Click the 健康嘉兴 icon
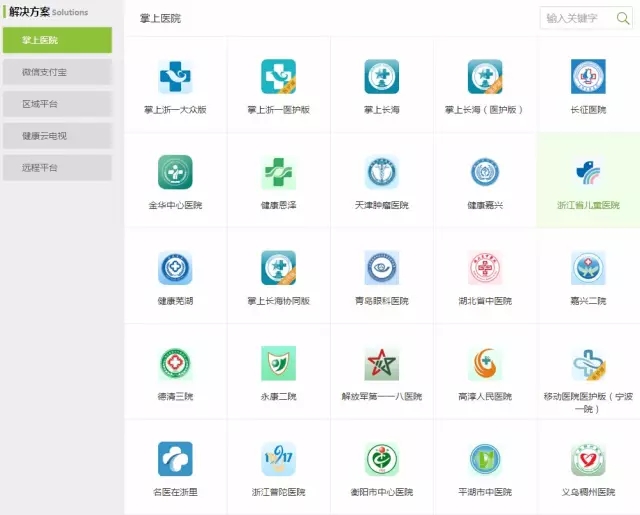This screenshot has width=640, height=515. [485, 172]
